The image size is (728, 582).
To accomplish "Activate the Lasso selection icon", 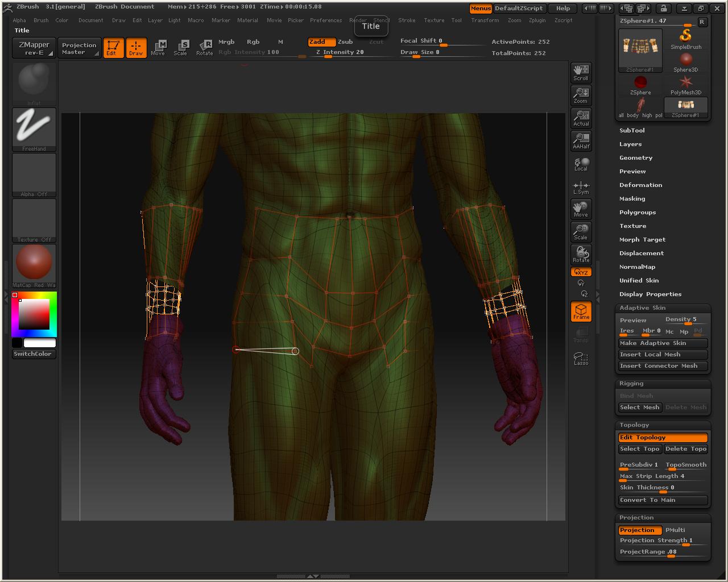I will coord(581,359).
